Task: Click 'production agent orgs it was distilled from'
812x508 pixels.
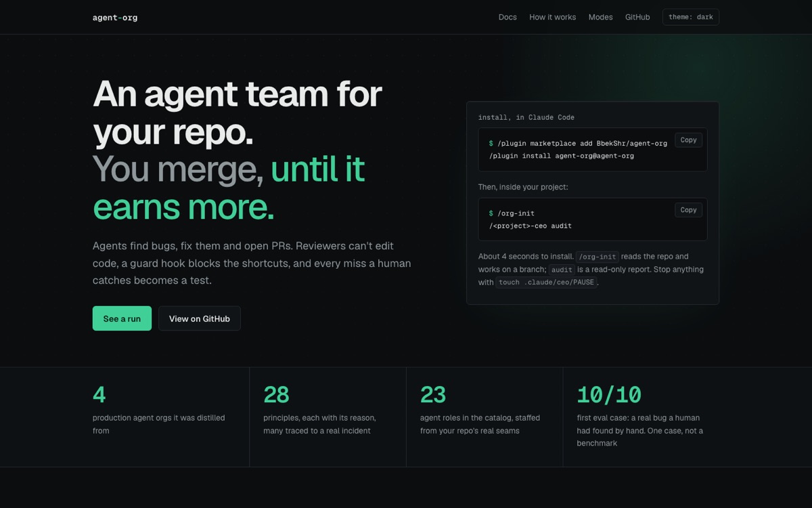Action: click(x=159, y=424)
